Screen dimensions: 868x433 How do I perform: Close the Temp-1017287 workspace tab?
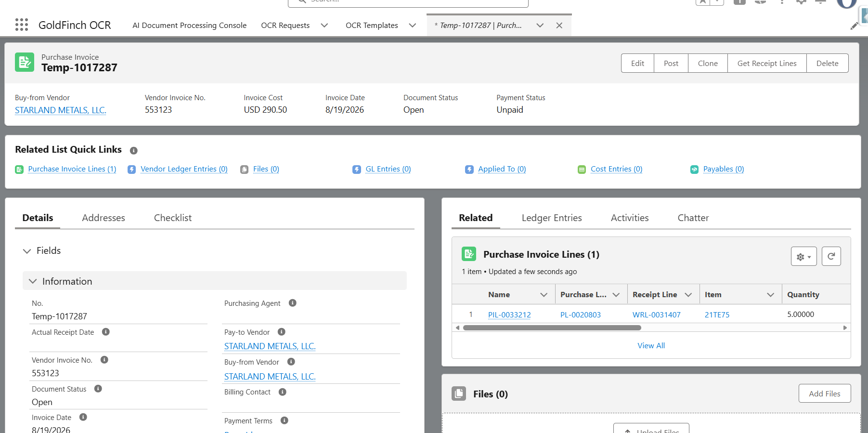pyautogui.click(x=559, y=26)
